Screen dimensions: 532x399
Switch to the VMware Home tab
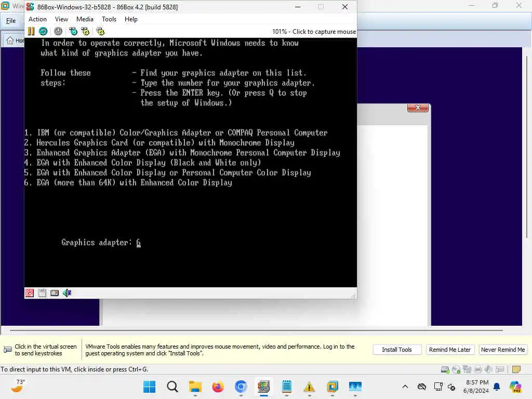click(15, 41)
